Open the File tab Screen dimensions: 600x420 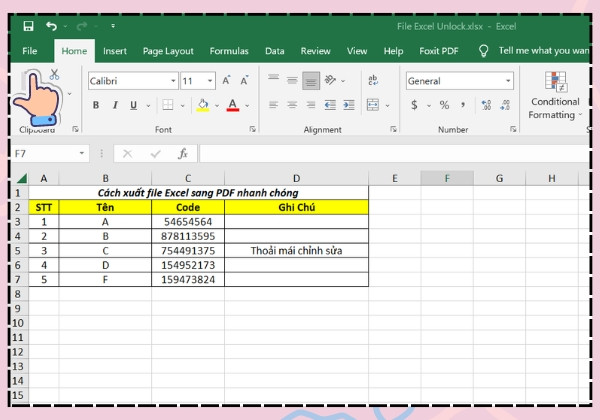29,51
